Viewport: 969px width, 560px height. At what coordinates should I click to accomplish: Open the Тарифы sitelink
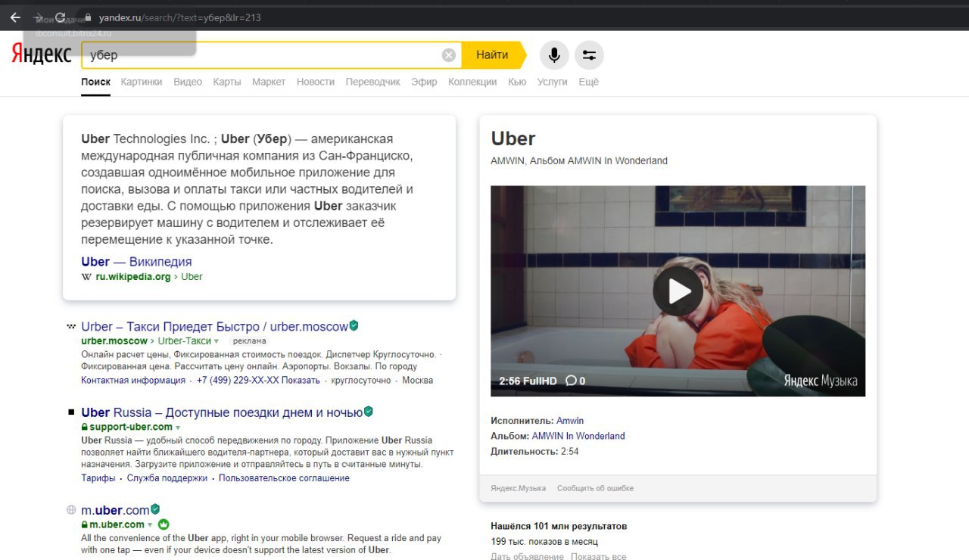coord(98,478)
